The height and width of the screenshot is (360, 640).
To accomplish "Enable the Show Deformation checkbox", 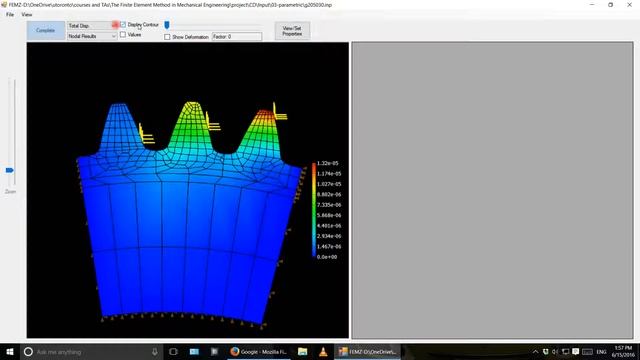I will coord(167,37).
